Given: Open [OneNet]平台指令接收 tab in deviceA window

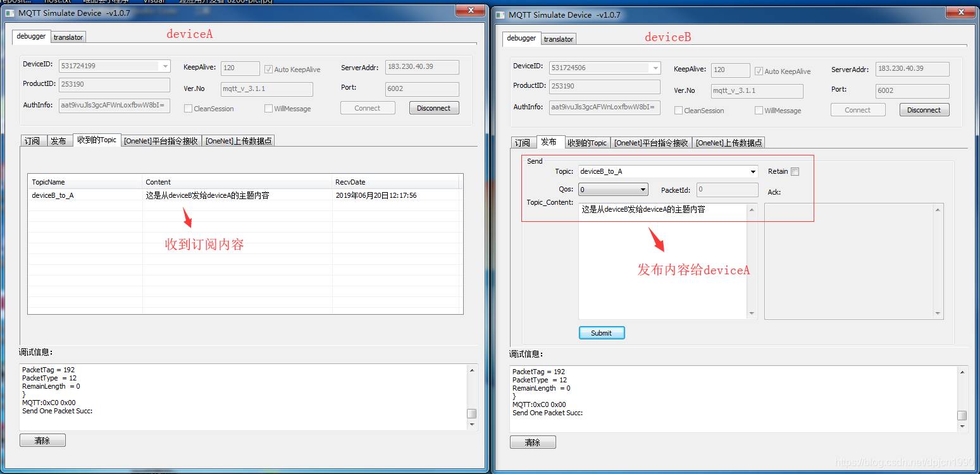Looking at the screenshot, I should click(161, 141).
